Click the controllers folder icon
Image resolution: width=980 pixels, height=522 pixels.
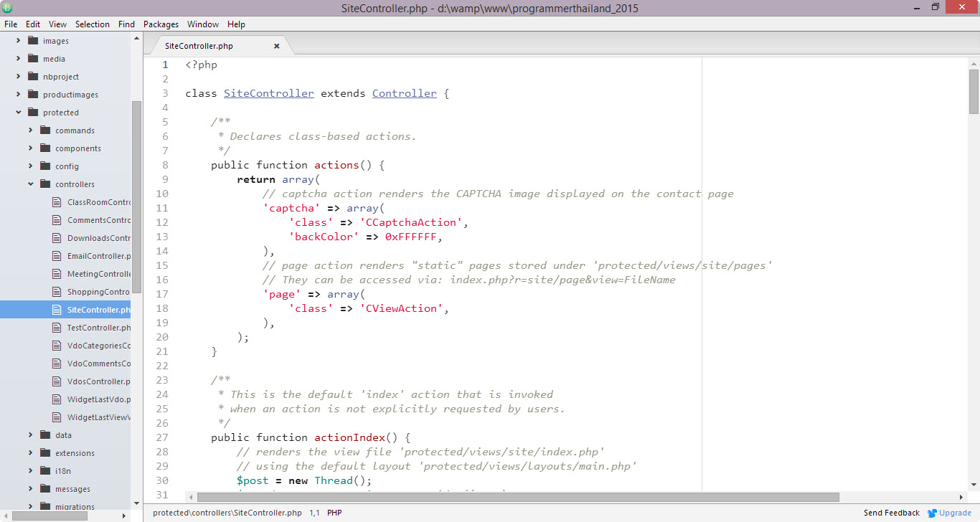click(x=45, y=184)
